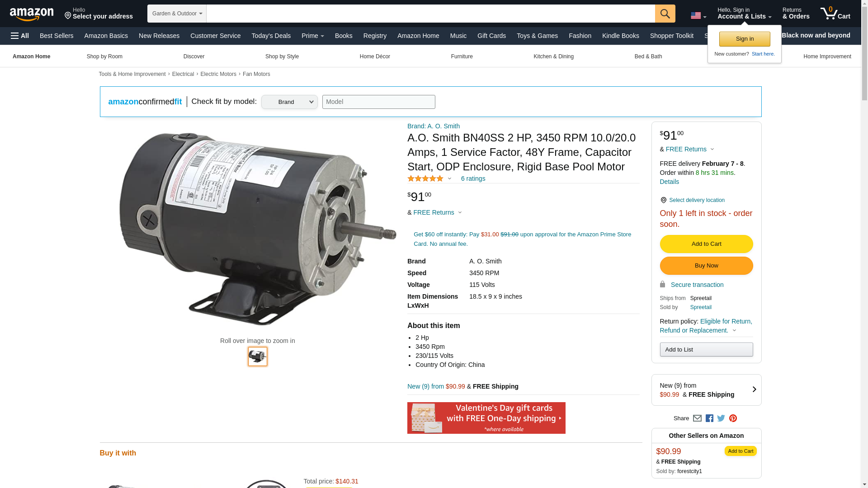Click the Model input field
This screenshot has width=868, height=488.
click(379, 102)
